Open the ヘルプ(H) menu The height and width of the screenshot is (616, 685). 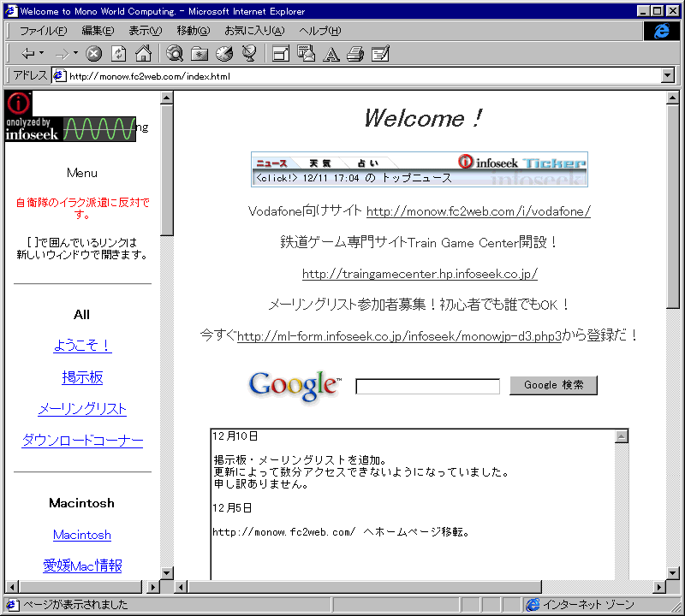click(x=319, y=31)
